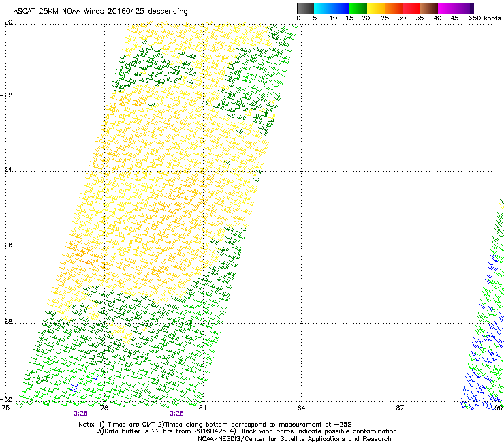This screenshot has height=443, width=504.
Task: Click the magenta 40-45 knots legend segment
Action: click(447, 8)
